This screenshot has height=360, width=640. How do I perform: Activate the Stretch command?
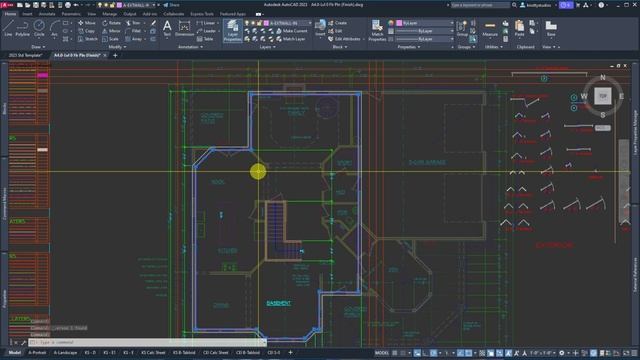point(88,39)
